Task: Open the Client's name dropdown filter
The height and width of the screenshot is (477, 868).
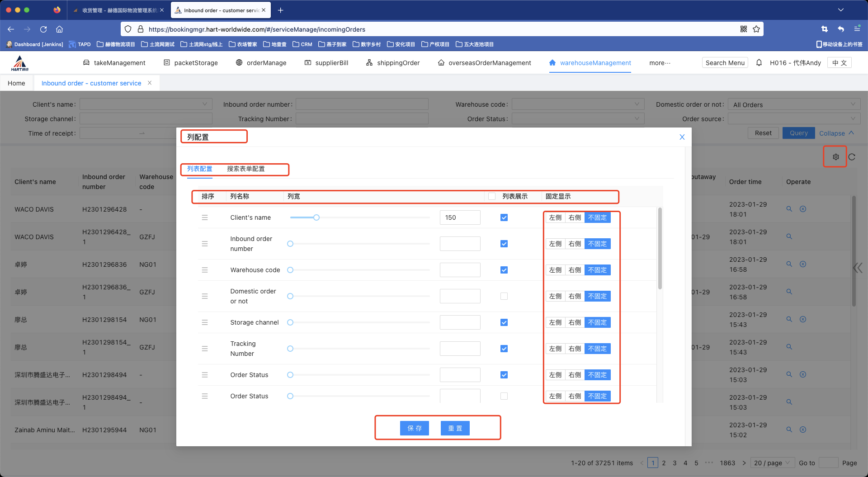Action: (x=146, y=104)
